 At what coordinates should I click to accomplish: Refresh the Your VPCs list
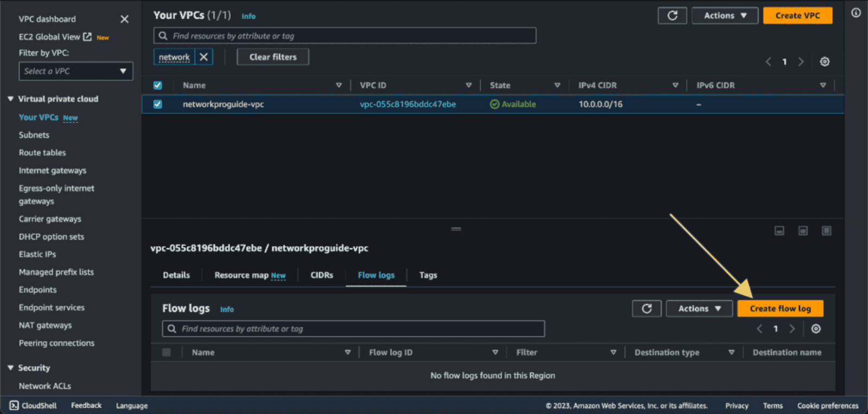[672, 16]
